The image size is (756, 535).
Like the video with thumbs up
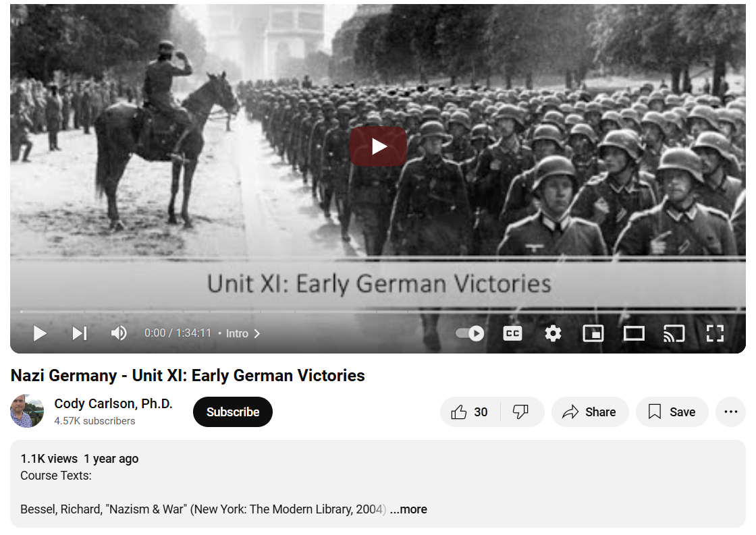click(x=470, y=412)
